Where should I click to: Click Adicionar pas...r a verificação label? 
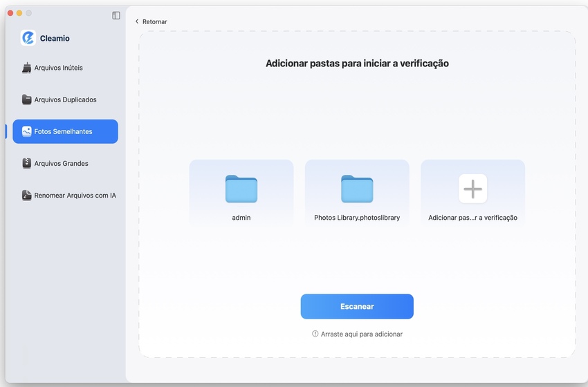tap(473, 218)
